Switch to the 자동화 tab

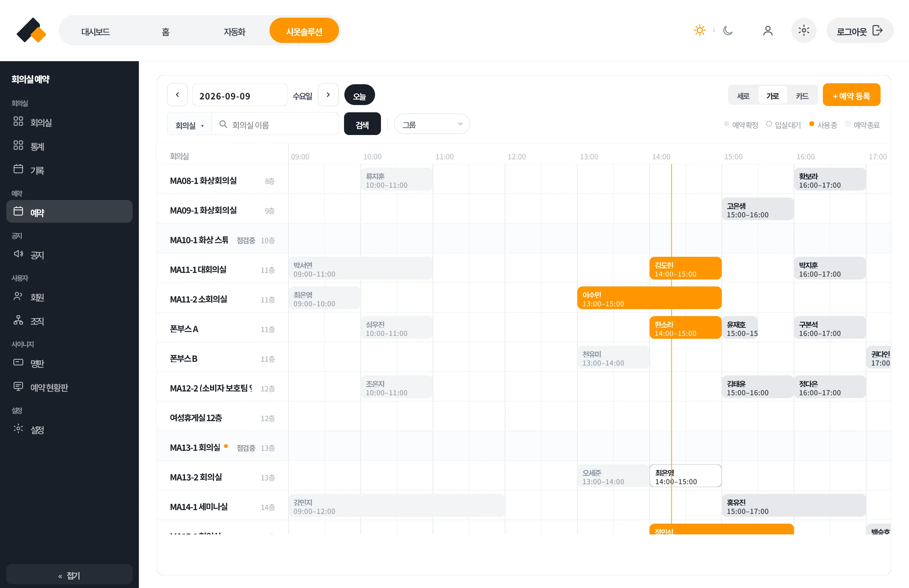click(234, 31)
